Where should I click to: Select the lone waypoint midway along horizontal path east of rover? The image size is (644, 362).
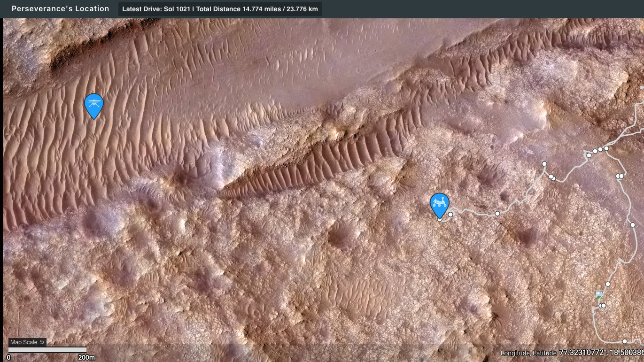pyautogui.click(x=497, y=214)
